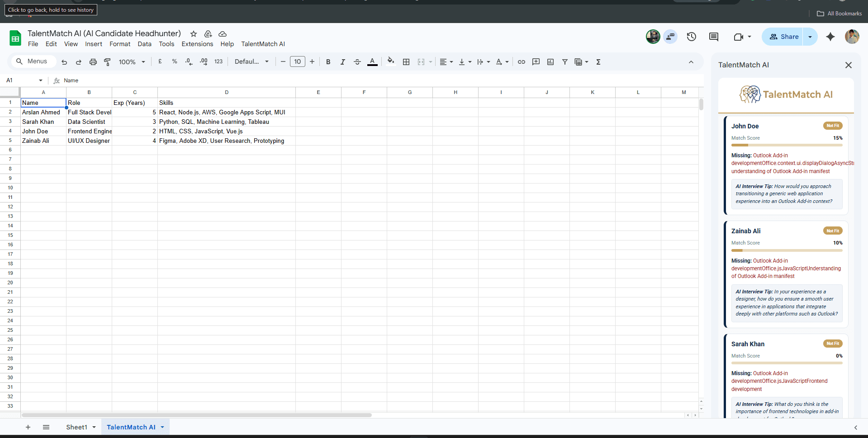Open vertical align dropdown
868x438 pixels.
(x=465, y=62)
